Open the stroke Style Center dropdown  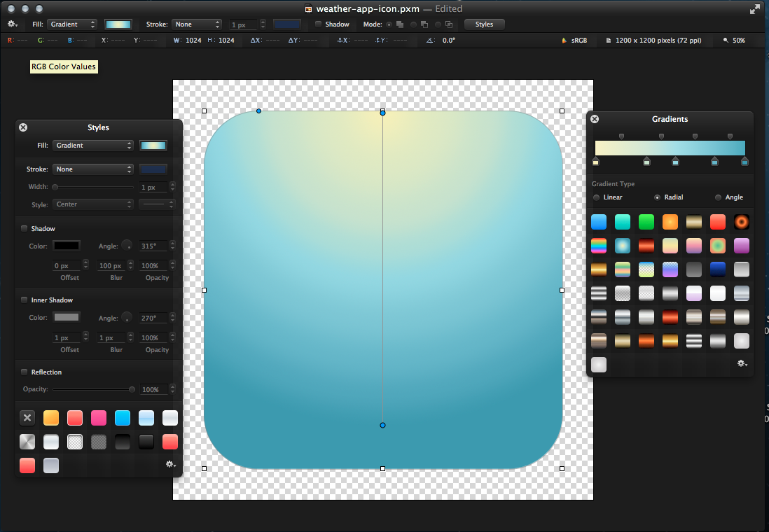click(x=92, y=204)
